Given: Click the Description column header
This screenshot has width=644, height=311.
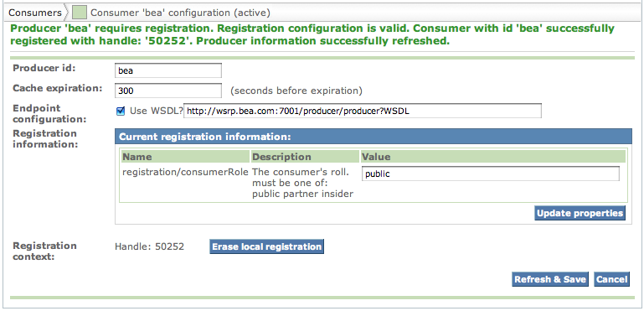Looking at the screenshot, I should click(304, 157).
